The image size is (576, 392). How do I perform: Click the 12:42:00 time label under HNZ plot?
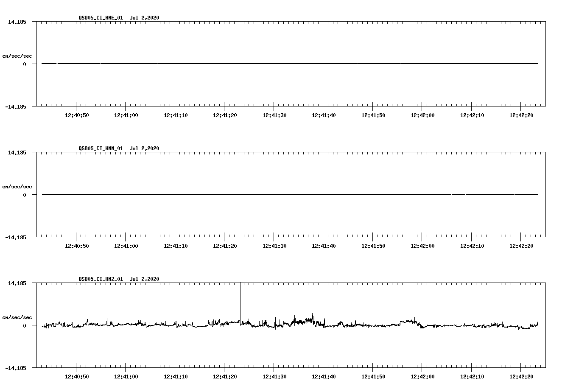(x=422, y=377)
